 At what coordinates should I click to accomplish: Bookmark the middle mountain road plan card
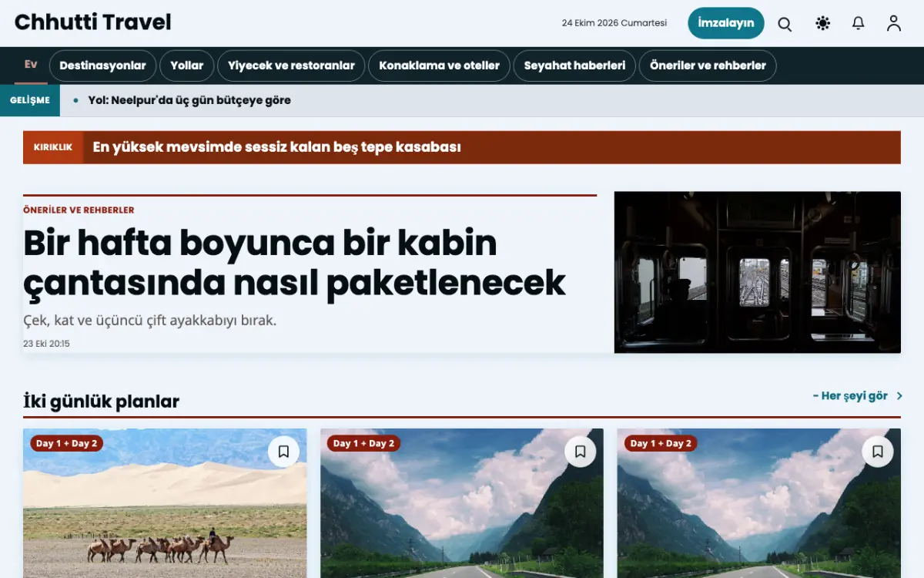[x=581, y=452]
